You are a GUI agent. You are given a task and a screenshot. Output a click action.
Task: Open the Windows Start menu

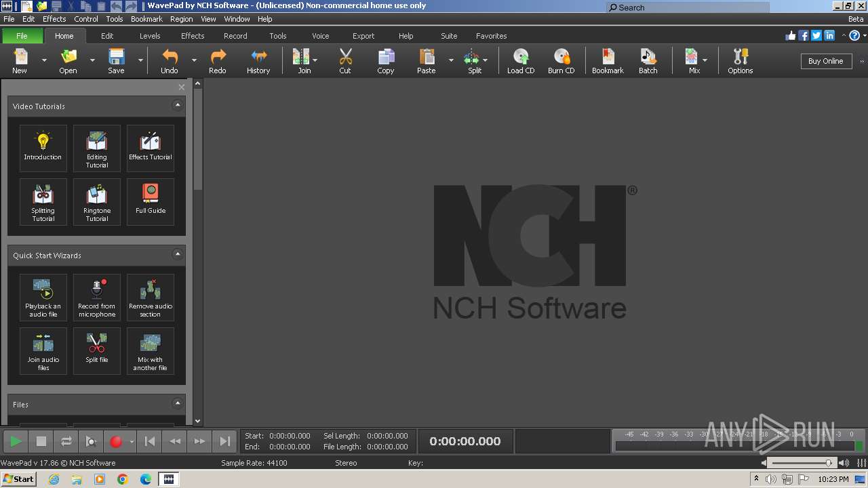point(18,479)
